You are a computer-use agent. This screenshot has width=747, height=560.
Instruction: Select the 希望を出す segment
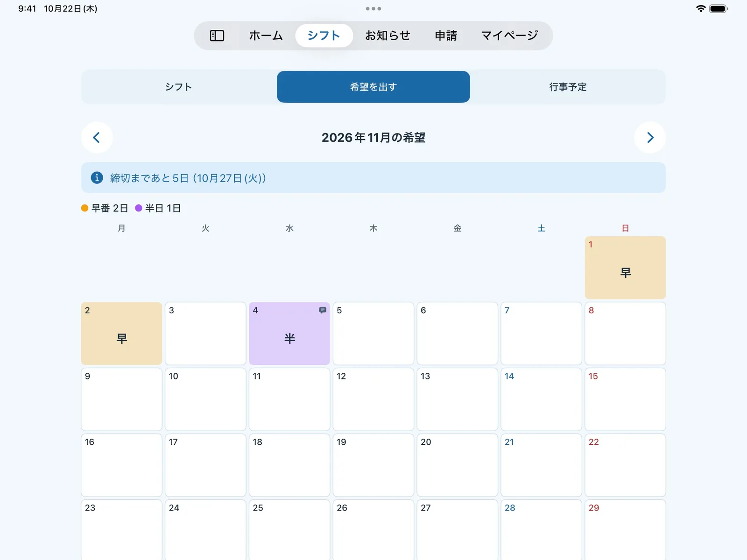click(373, 87)
